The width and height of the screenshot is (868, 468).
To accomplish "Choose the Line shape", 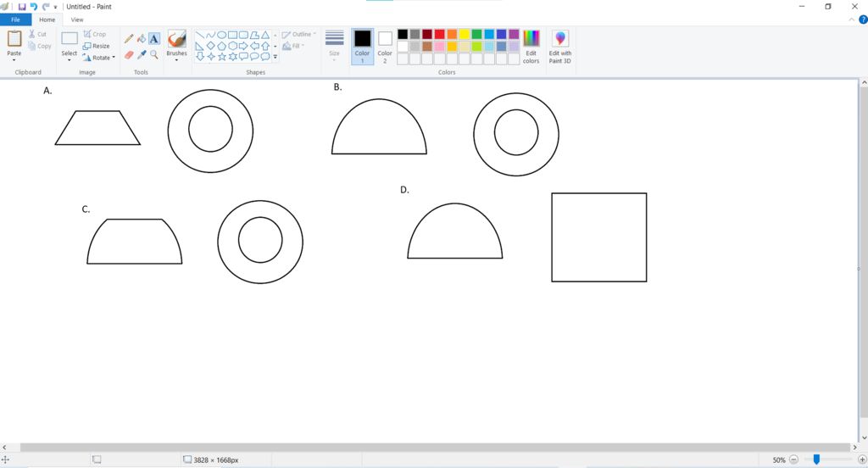I will coord(200,35).
